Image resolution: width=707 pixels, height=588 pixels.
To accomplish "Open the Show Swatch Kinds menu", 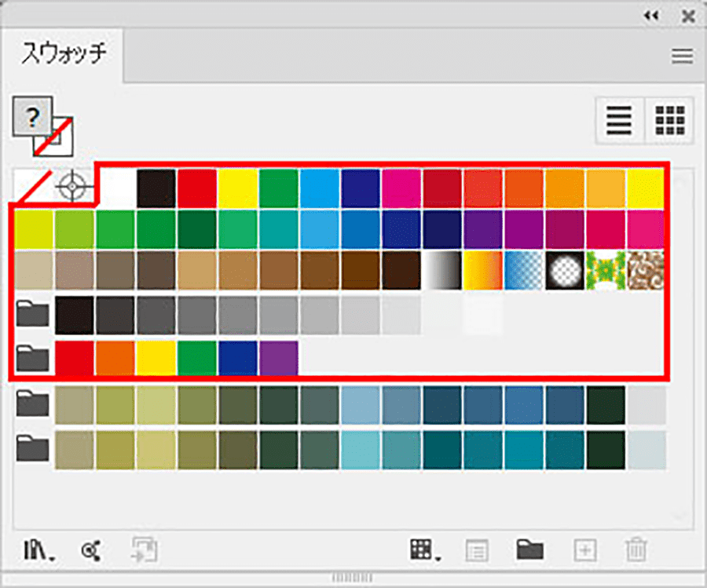I will click(x=425, y=550).
